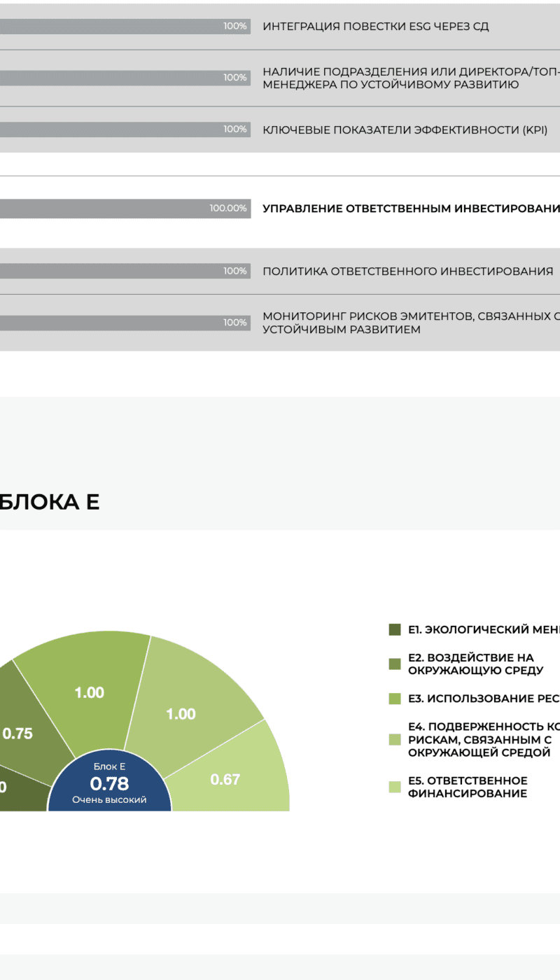Click progress bar for ESG integration row

[x=125, y=27]
